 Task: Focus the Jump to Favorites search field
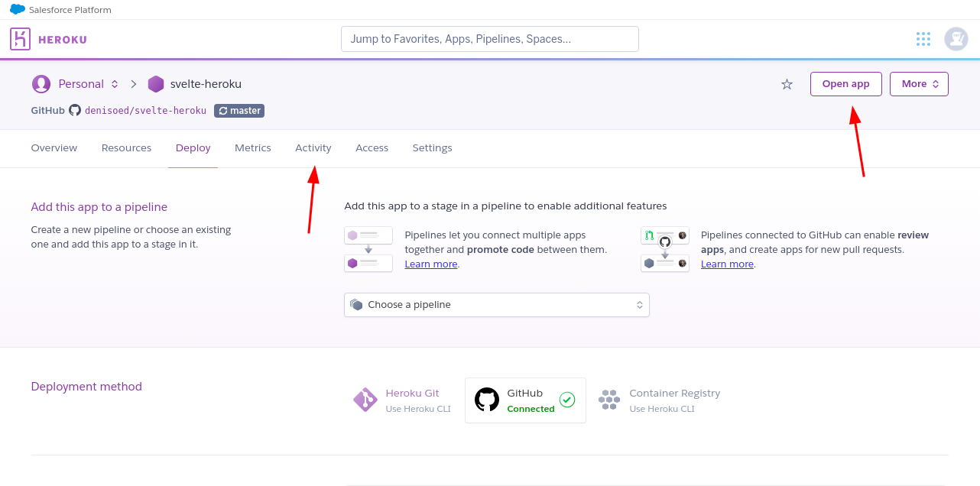click(x=489, y=39)
